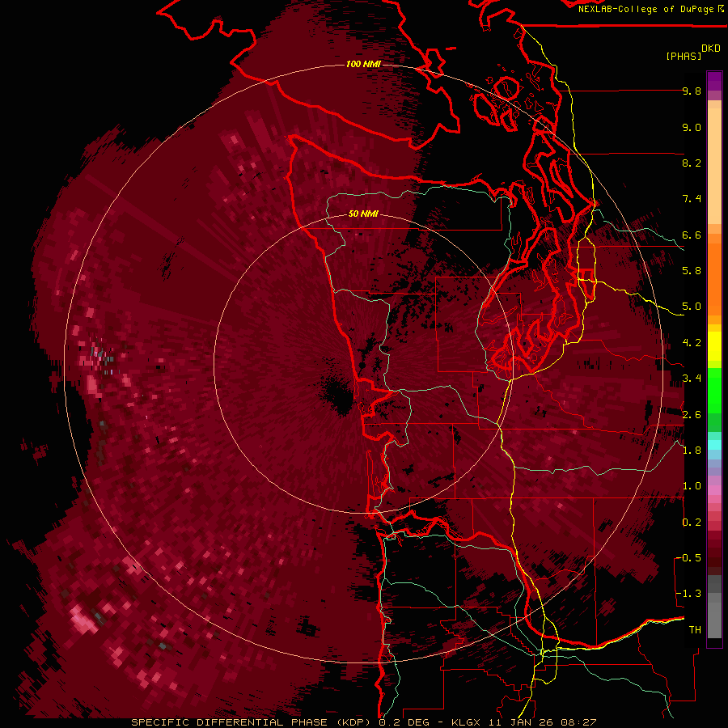
Task: Click the 50 NMI range ring label
Action: tap(363, 214)
